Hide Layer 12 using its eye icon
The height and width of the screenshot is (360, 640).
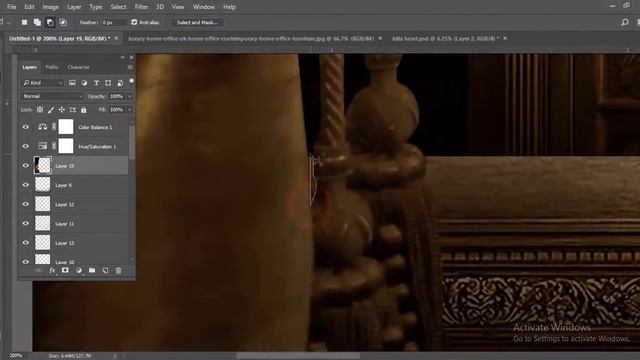(26, 204)
